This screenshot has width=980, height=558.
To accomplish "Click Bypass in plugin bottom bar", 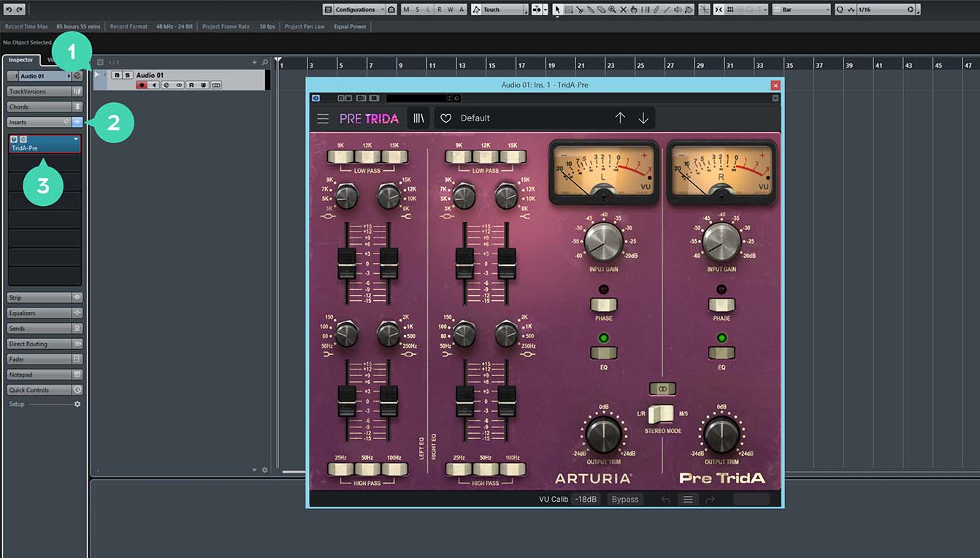I will click(625, 500).
